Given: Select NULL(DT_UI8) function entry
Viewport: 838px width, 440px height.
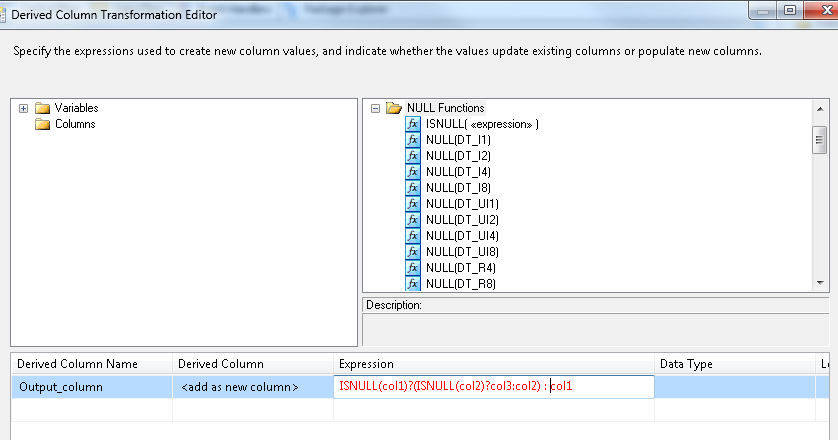Looking at the screenshot, I should (x=462, y=252).
